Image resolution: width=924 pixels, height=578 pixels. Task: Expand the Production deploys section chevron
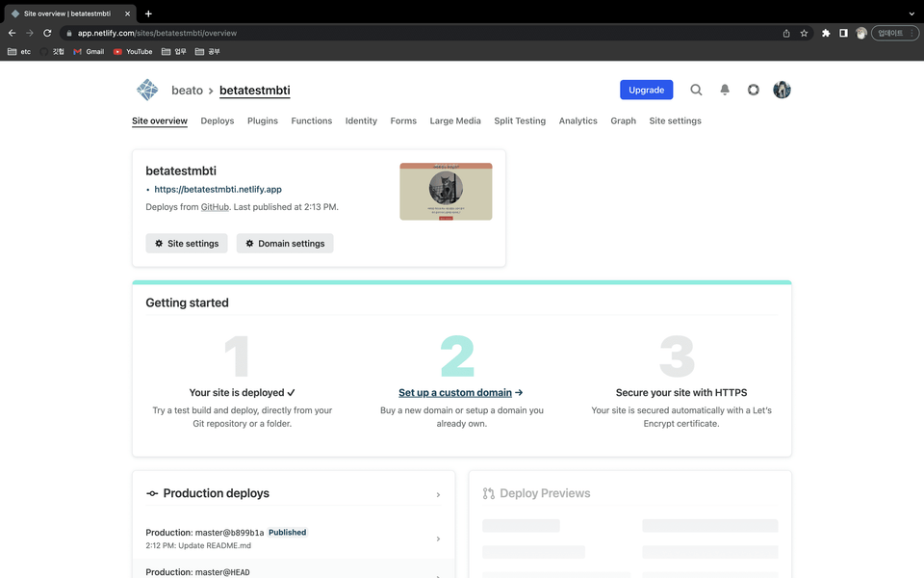click(x=438, y=494)
